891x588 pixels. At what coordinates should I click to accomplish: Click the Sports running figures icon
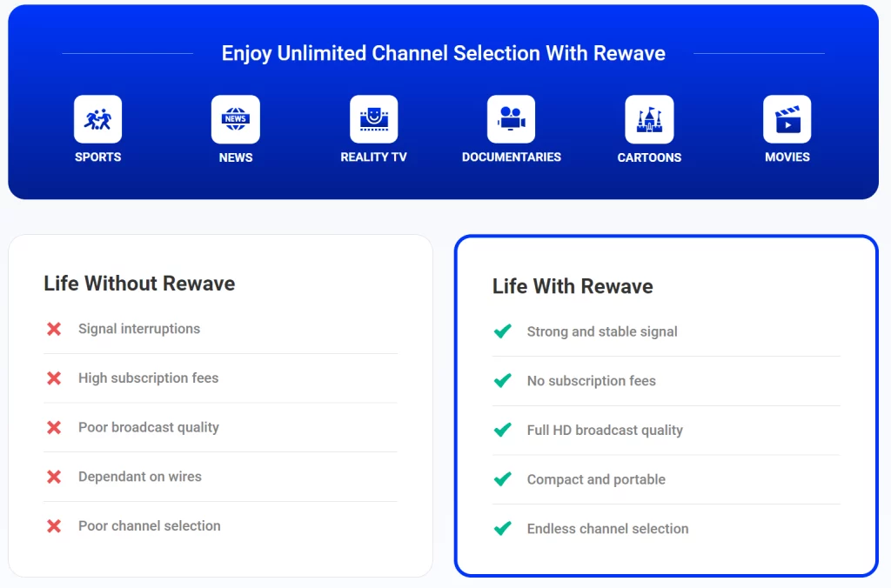[97, 119]
